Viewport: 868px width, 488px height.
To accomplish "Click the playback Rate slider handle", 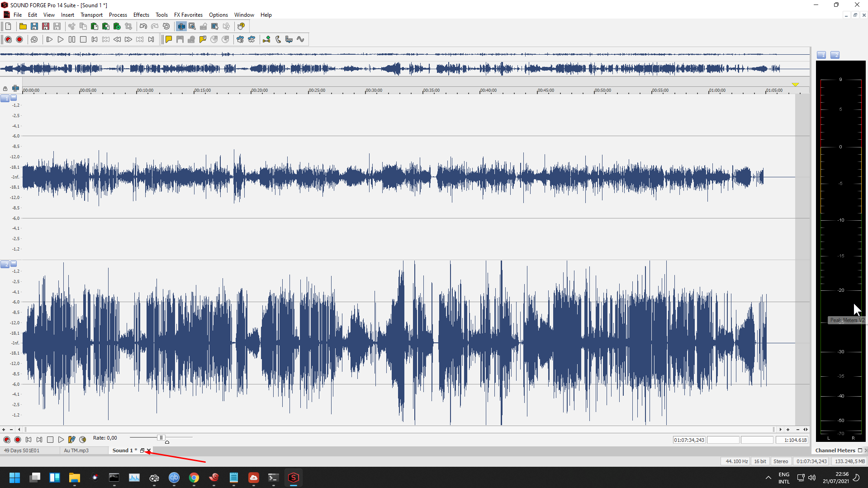I will tap(161, 438).
